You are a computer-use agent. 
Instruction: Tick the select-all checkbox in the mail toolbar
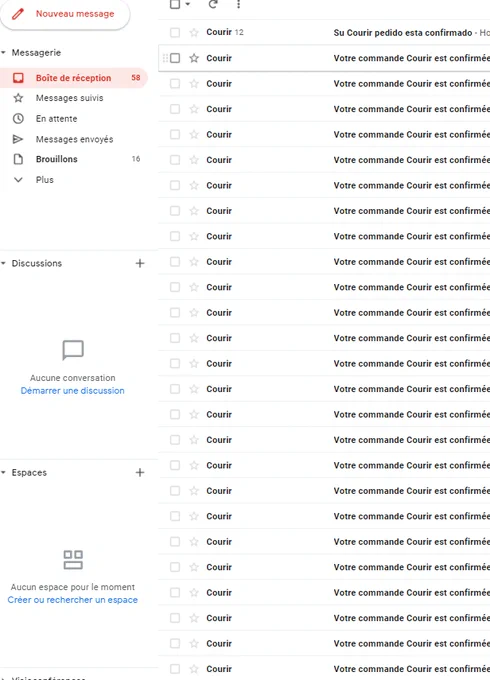point(175,4)
